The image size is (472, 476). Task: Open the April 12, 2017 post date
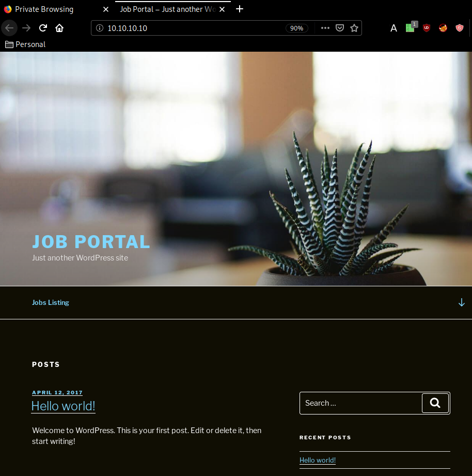point(57,392)
